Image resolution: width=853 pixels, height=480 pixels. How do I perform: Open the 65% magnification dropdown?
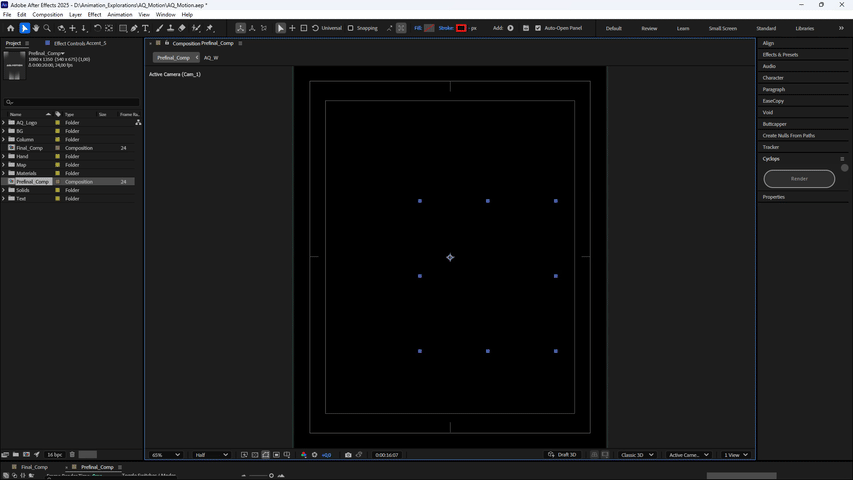pyautogui.click(x=165, y=455)
